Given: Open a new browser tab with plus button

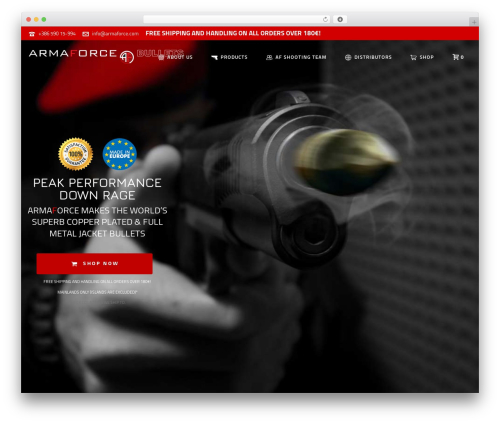Looking at the screenshot, I should point(474,22).
